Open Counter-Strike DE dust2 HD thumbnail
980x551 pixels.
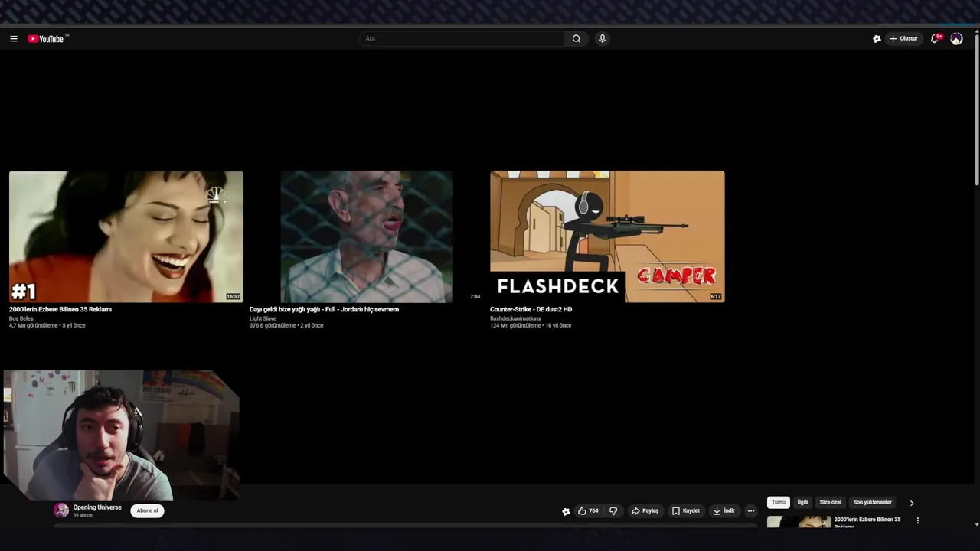click(607, 236)
